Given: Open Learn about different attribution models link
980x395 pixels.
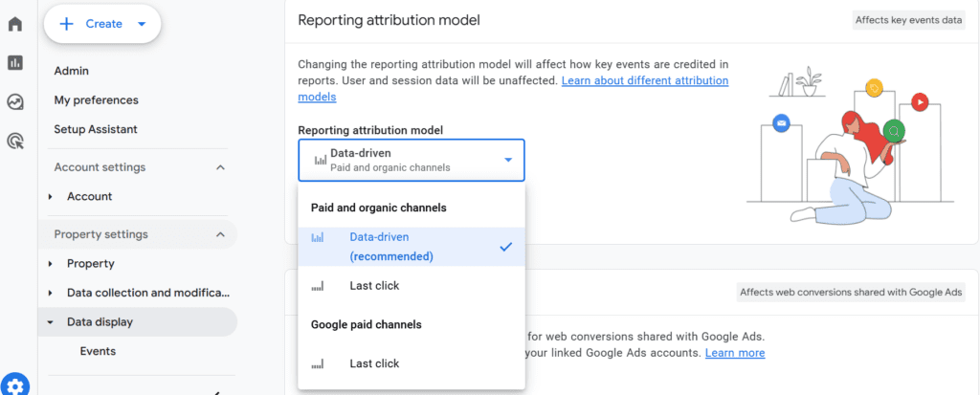Looking at the screenshot, I should (x=513, y=89).
